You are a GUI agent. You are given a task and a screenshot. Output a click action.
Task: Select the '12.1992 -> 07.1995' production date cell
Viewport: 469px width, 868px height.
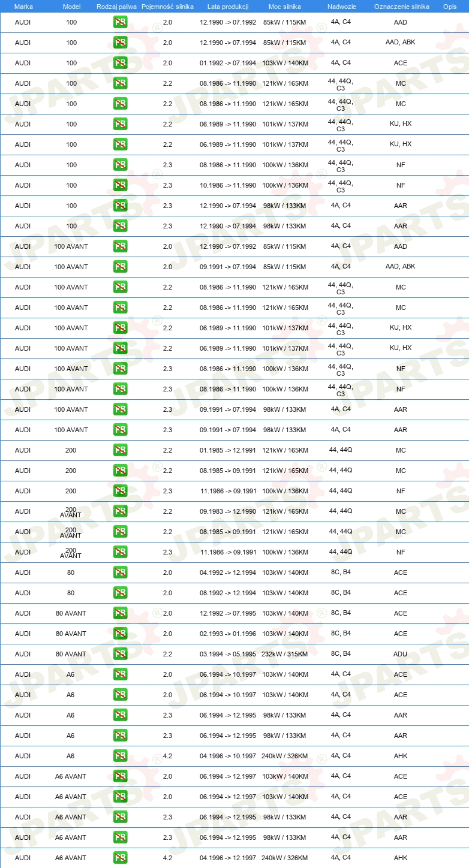click(228, 613)
